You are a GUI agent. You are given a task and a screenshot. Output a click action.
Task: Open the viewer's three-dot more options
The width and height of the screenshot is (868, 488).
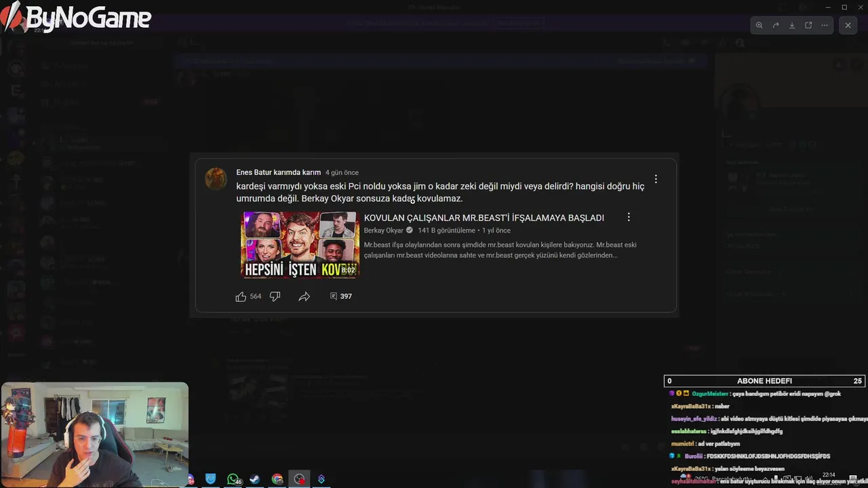point(825,25)
